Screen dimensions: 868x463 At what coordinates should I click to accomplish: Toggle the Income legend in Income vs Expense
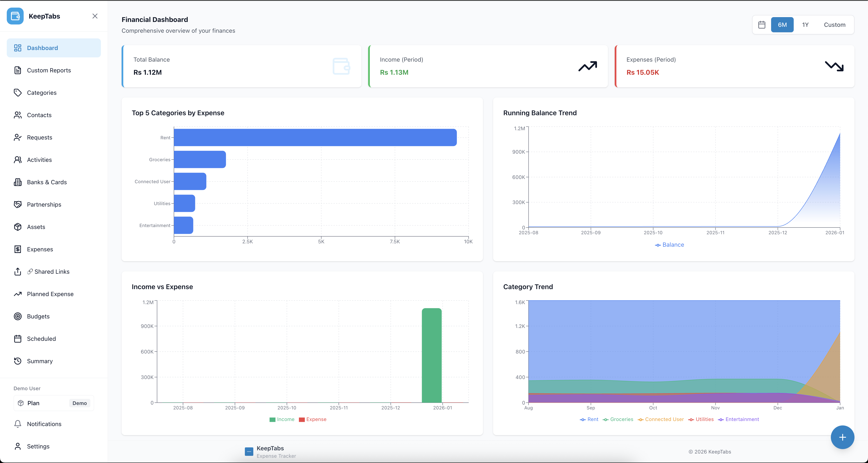282,419
